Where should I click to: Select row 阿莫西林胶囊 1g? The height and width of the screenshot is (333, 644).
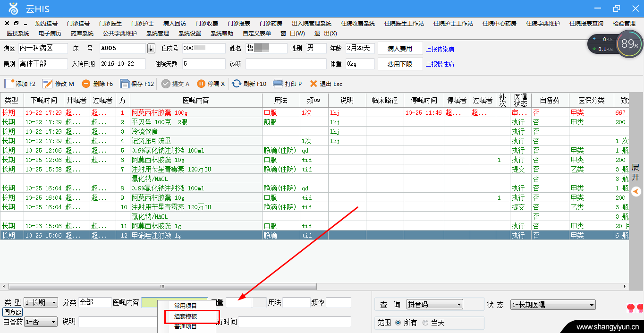pos(314,226)
